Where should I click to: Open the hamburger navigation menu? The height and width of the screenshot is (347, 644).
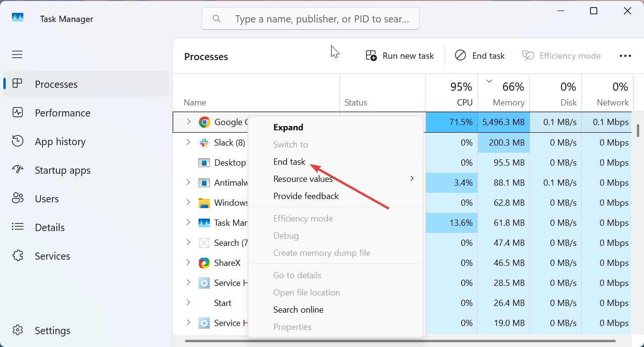(x=17, y=54)
